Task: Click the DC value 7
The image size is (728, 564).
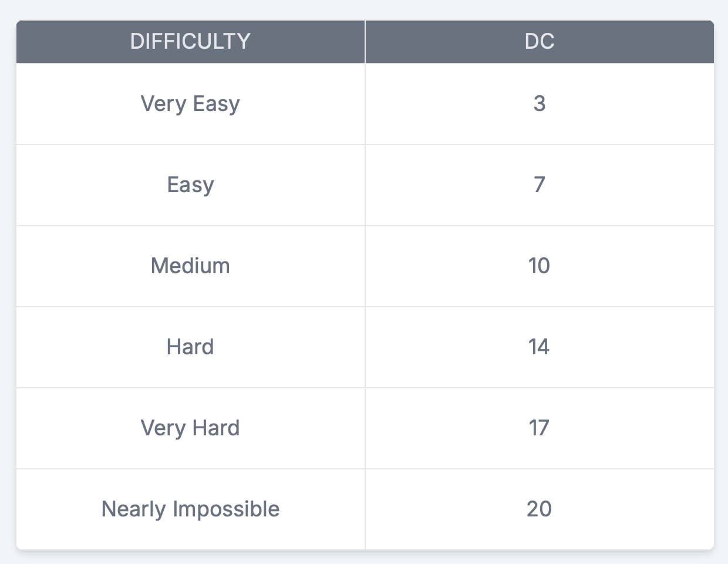Action: click(540, 185)
